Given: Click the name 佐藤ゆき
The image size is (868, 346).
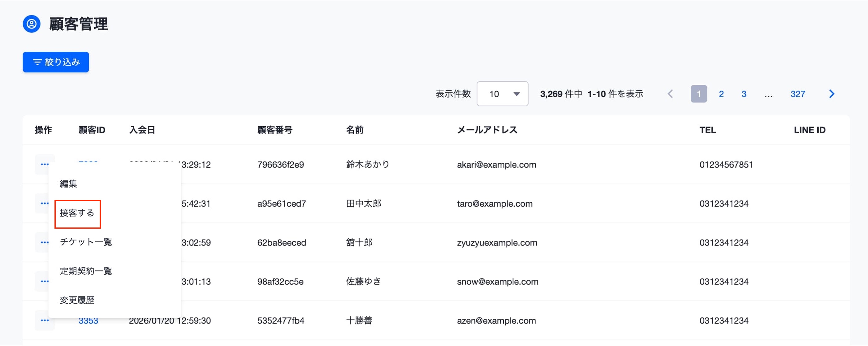Looking at the screenshot, I should coord(364,281).
